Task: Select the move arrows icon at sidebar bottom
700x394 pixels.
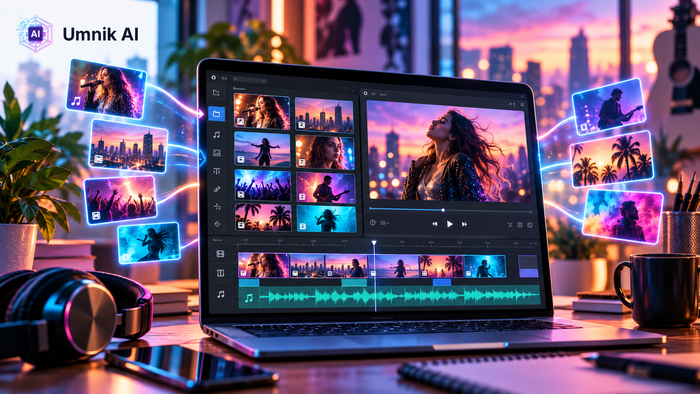Action: tap(218, 224)
